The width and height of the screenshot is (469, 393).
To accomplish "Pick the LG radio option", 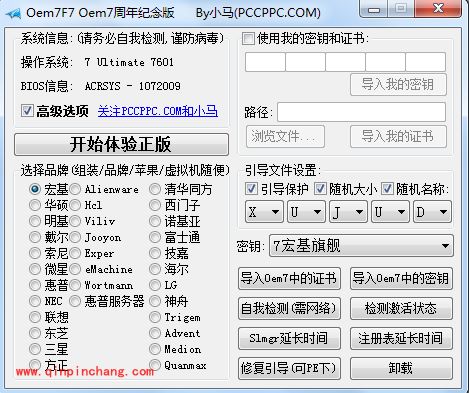I will pyautogui.click(x=155, y=285).
